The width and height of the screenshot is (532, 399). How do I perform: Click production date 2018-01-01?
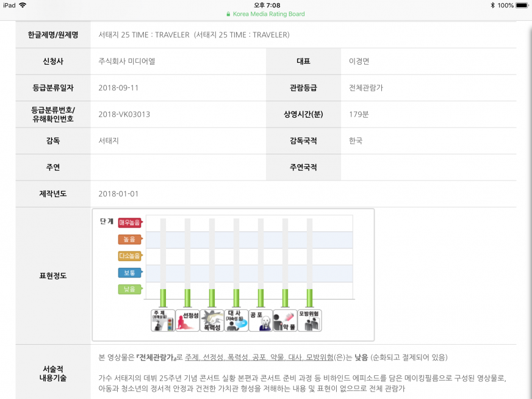(x=118, y=194)
